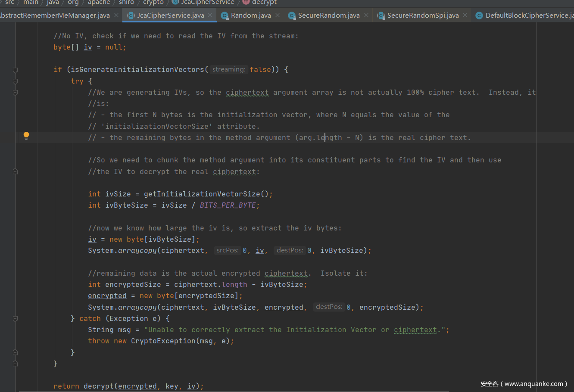Screen dimensions: 574x392
Task: Click the yellow lightbulb quick-fix icon
Action: coord(26,136)
